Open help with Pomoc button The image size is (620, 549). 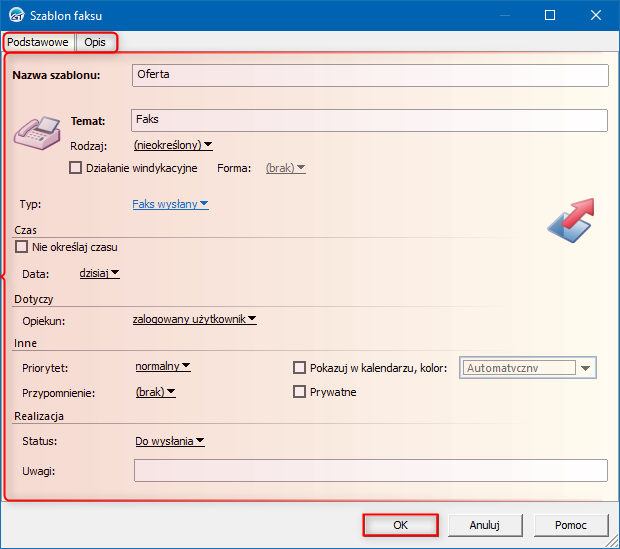pyautogui.click(x=571, y=525)
